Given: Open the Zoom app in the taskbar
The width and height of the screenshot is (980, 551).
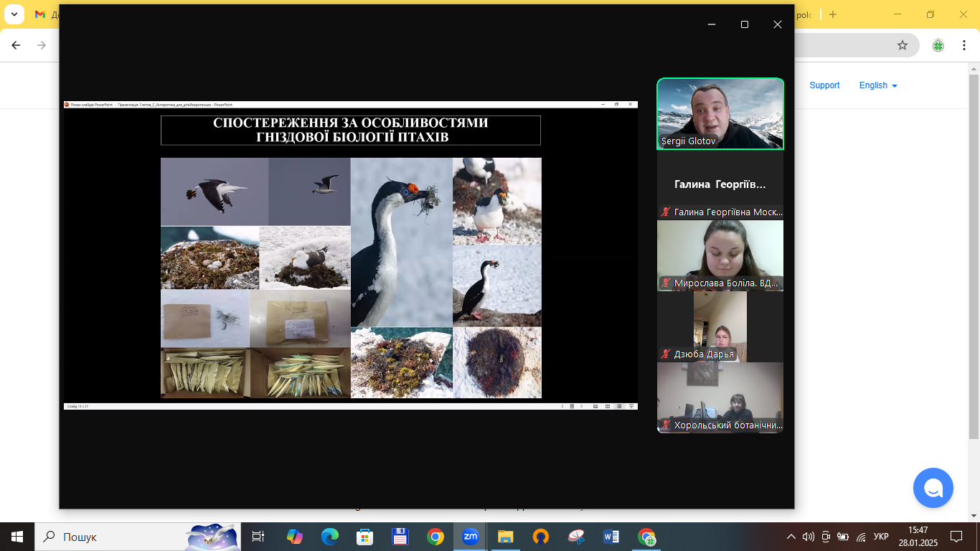Looking at the screenshot, I should point(470,537).
